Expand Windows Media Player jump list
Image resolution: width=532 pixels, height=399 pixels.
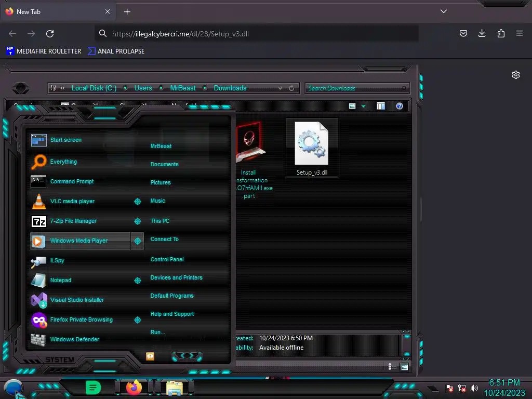[x=137, y=241]
